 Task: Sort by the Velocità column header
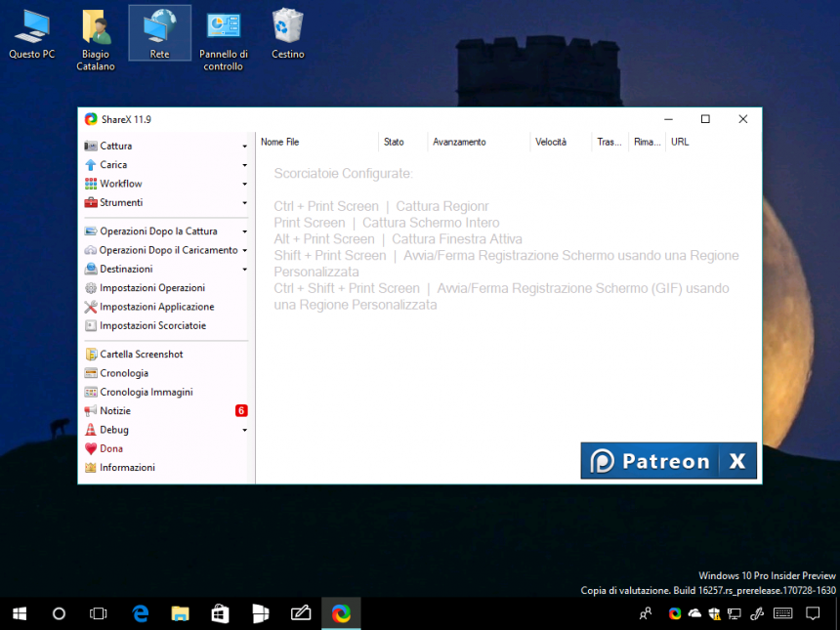click(x=561, y=142)
